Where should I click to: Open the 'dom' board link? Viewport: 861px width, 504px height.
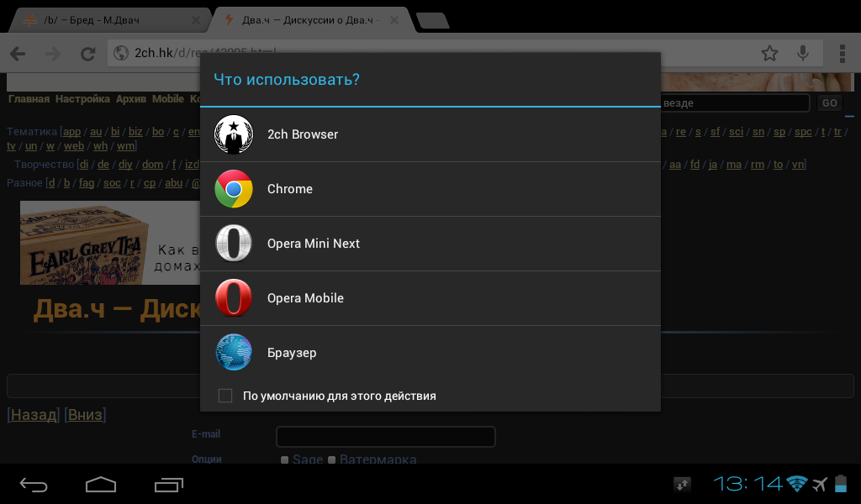tap(153, 165)
